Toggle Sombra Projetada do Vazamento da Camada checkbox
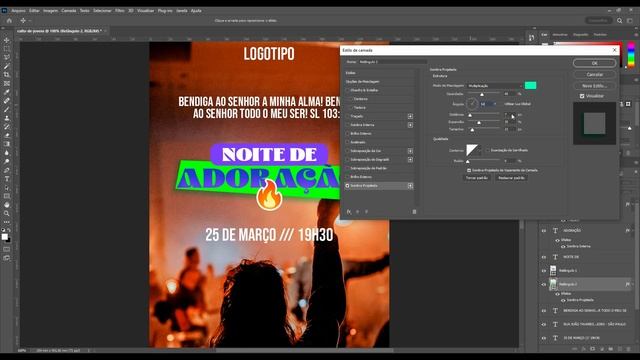The width and height of the screenshot is (640, 360). pos(469,170)
